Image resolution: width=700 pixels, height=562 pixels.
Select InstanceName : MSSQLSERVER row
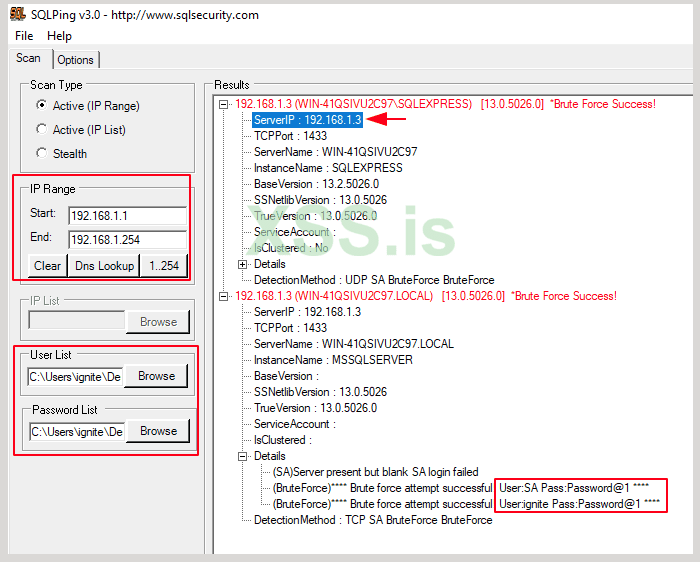click(333, 360)
